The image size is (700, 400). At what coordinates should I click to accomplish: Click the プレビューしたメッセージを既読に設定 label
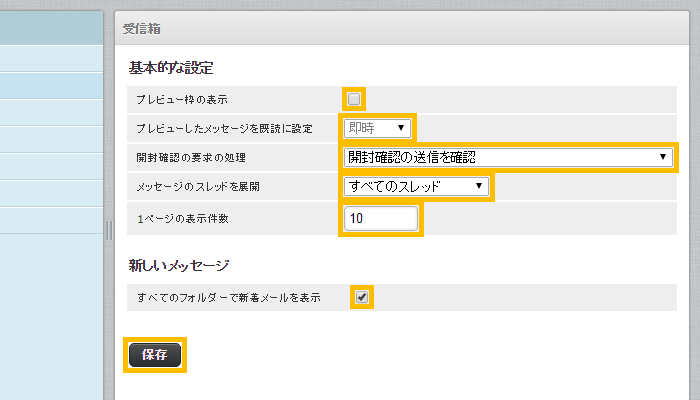point(225,128)
